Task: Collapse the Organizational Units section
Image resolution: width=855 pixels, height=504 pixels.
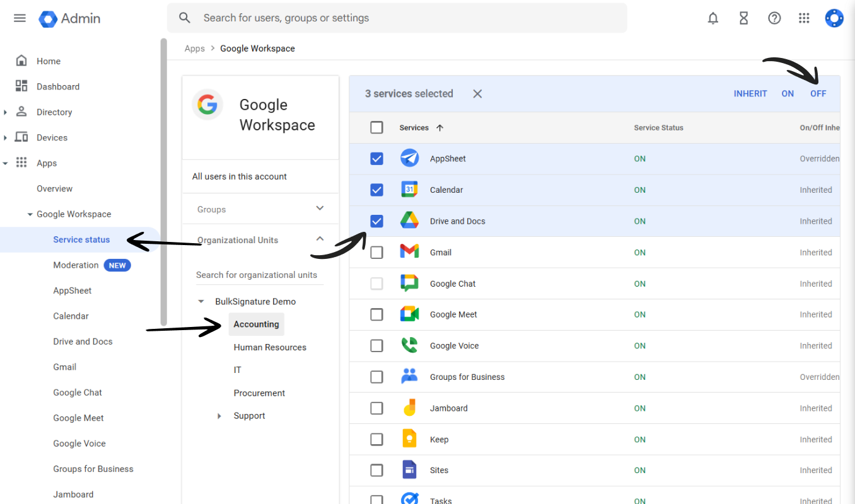Action: coord(320,239)
